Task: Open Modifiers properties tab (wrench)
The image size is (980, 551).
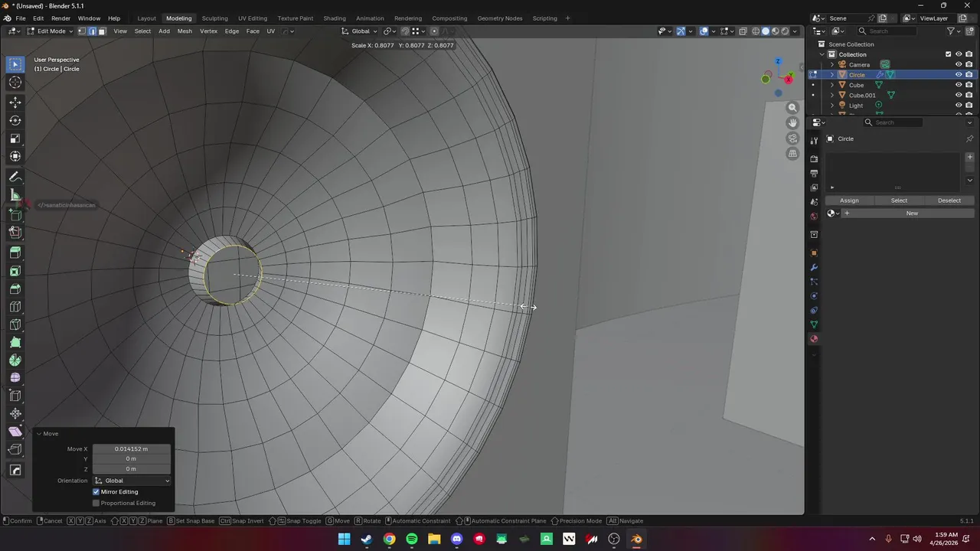Action: (814, 267)
